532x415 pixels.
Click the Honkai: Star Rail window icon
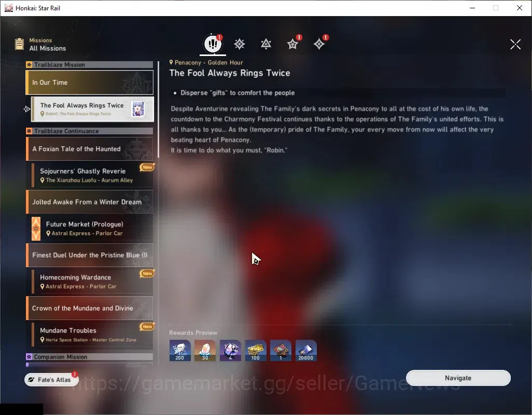8,8
